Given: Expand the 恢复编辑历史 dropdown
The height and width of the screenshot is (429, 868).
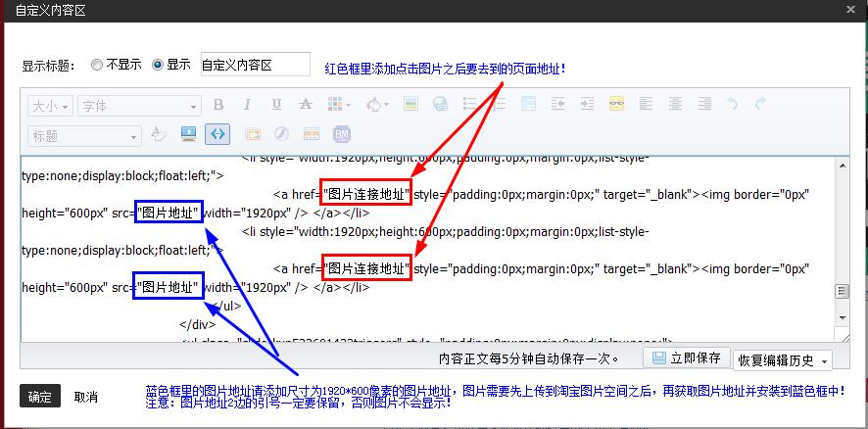Looking at the screenshot, I should tap(782, 359).
